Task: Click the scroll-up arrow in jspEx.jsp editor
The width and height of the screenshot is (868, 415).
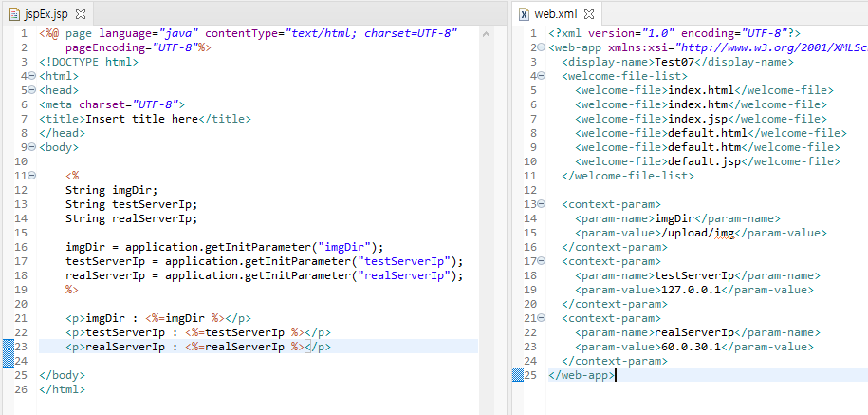Action: click(486, 34)
